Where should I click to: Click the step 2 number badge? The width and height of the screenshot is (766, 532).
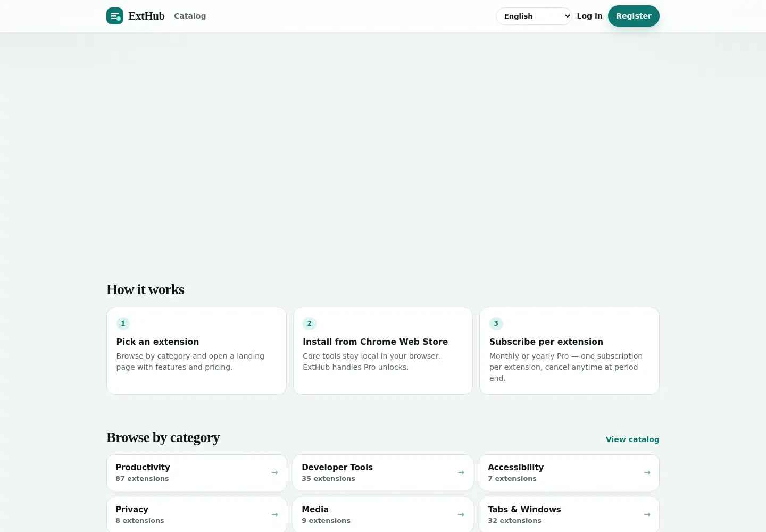(x=310, y=323)
